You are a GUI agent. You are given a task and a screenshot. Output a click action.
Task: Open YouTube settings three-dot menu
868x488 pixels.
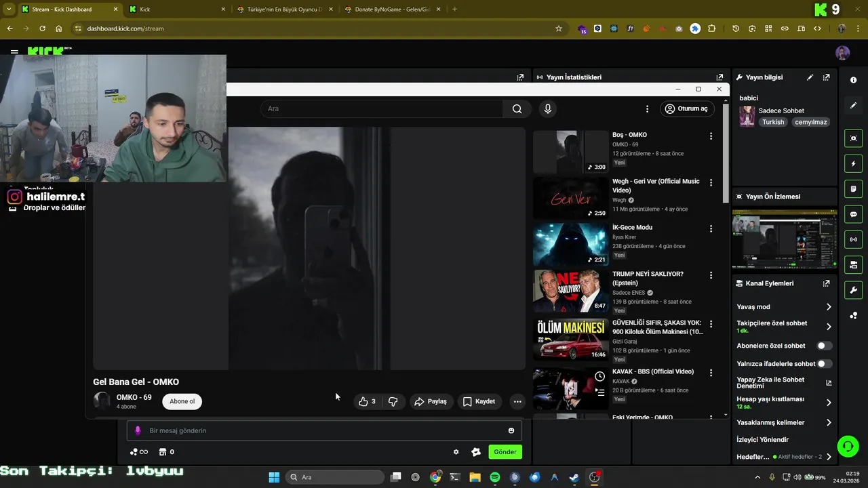(x=647, y=108)
